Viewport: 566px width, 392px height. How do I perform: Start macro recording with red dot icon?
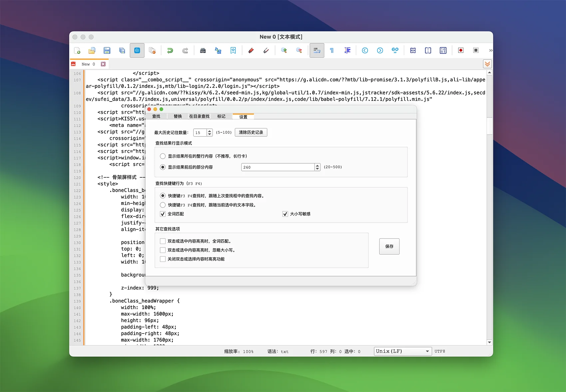point(461,51)
